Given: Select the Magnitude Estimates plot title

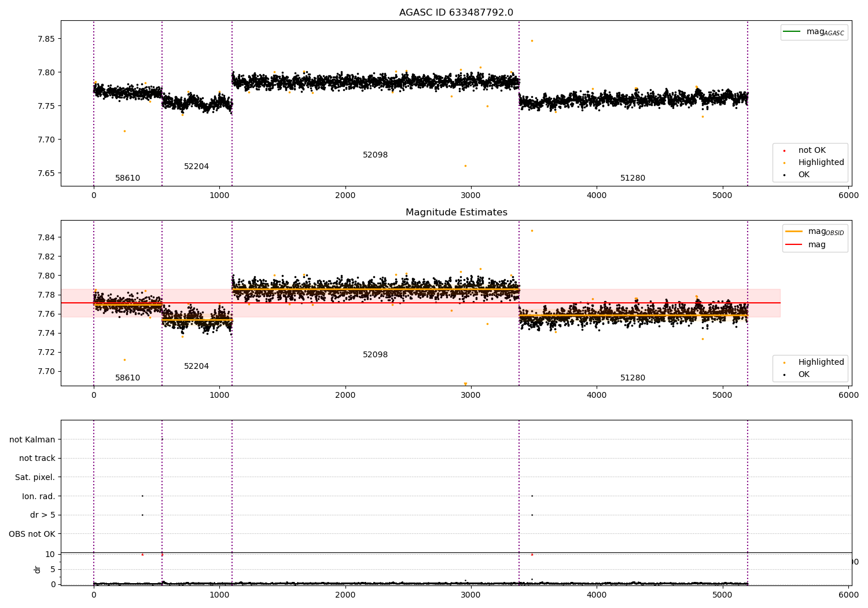Looking at the screenshot, I should [x=456, y=213].
